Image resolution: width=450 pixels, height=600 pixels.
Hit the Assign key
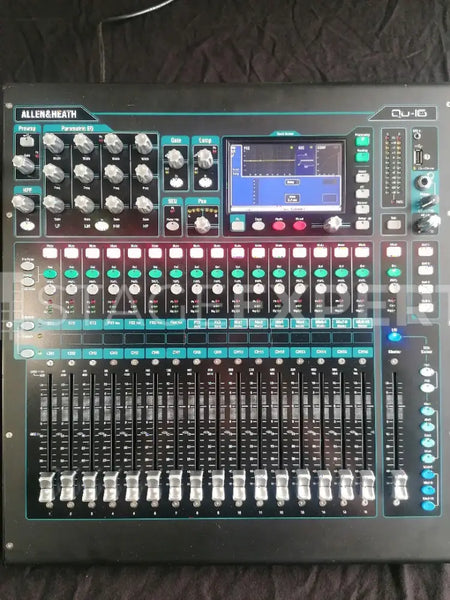pyautogui.click(x=27, y=282)
